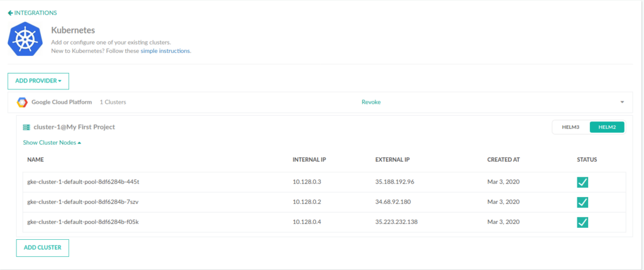Screen dimensions: 644x270
Task: Revoke the Google Cloud Platform provider
Action: point(370,102)
